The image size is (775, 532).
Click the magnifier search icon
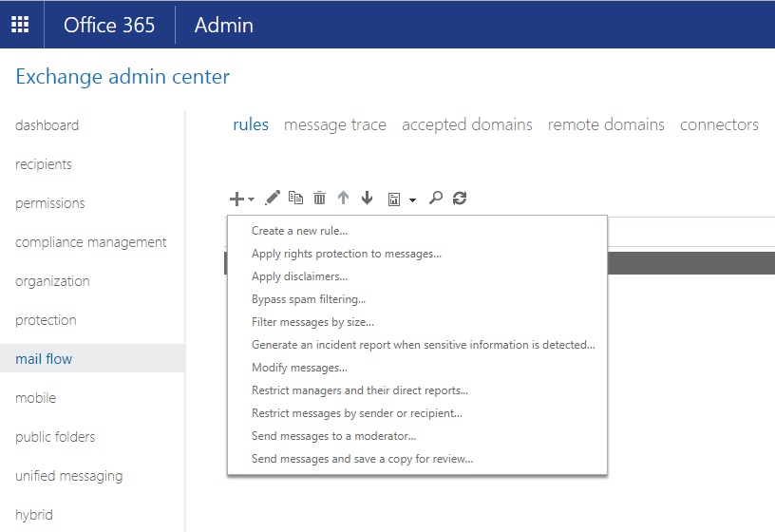[435, 198]
